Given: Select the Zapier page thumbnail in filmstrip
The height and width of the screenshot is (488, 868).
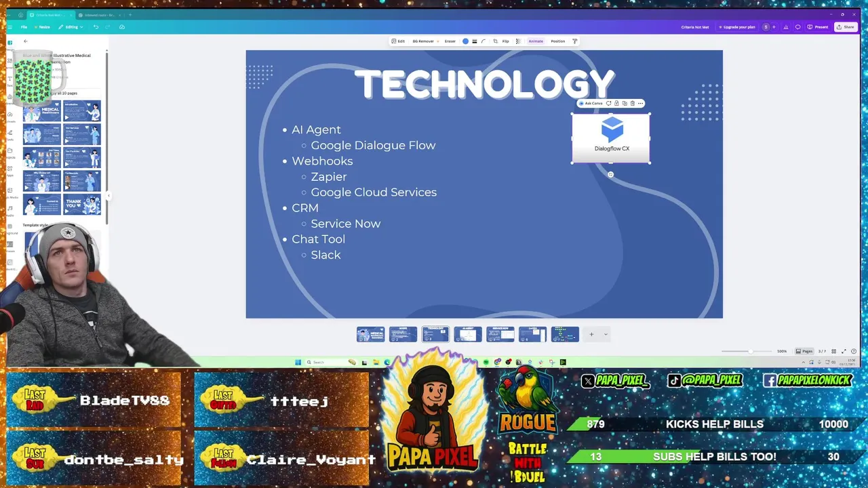Looking at the screenshot, I should pos(532,334).
